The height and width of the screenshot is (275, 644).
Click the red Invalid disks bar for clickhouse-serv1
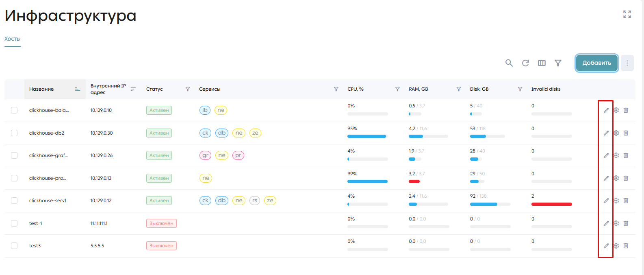click(552, 204)
